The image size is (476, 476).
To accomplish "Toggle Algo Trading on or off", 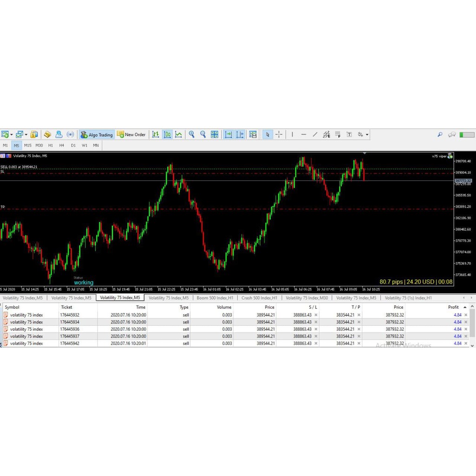I will (96, 135).
